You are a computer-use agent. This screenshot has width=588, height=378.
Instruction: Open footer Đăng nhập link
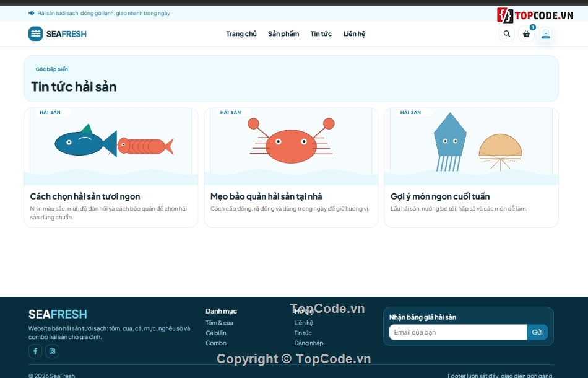309,343
